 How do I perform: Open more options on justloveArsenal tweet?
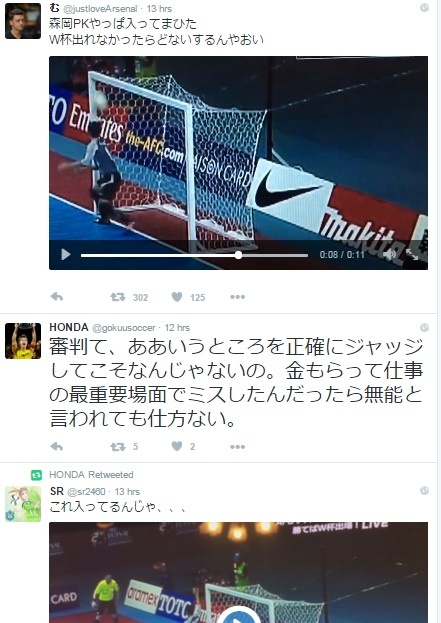237,297
